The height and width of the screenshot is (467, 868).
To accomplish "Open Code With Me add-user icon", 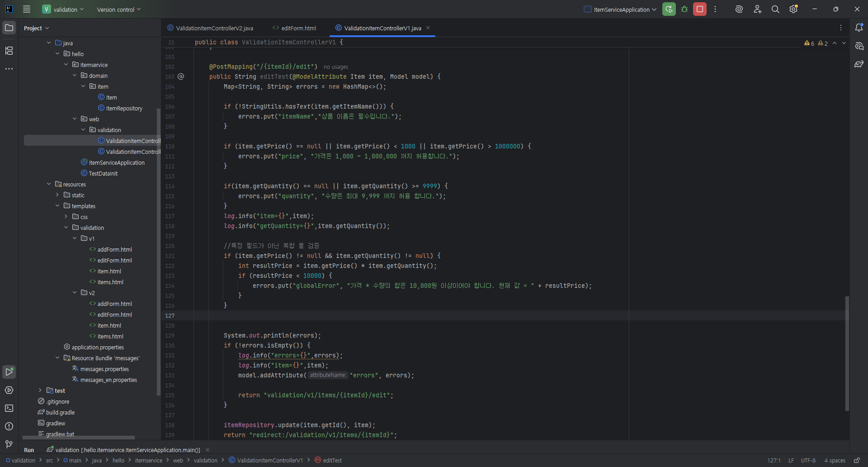I will [x=758, y=9].
